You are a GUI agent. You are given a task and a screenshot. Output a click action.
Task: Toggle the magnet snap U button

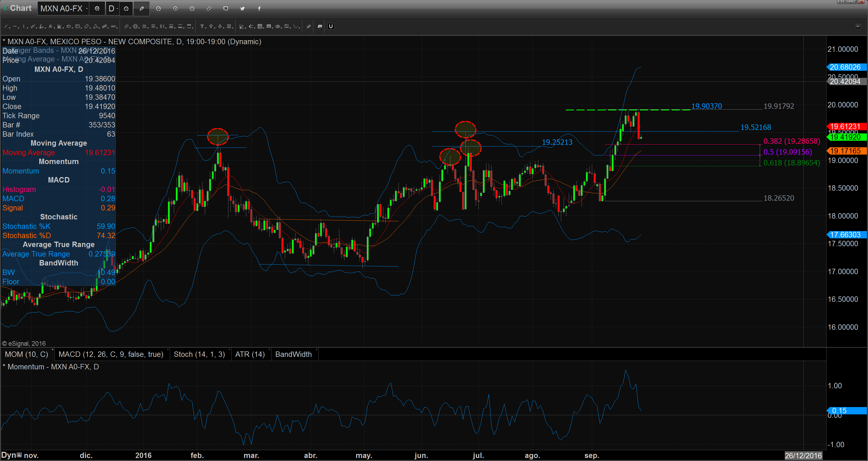[331, 26]
